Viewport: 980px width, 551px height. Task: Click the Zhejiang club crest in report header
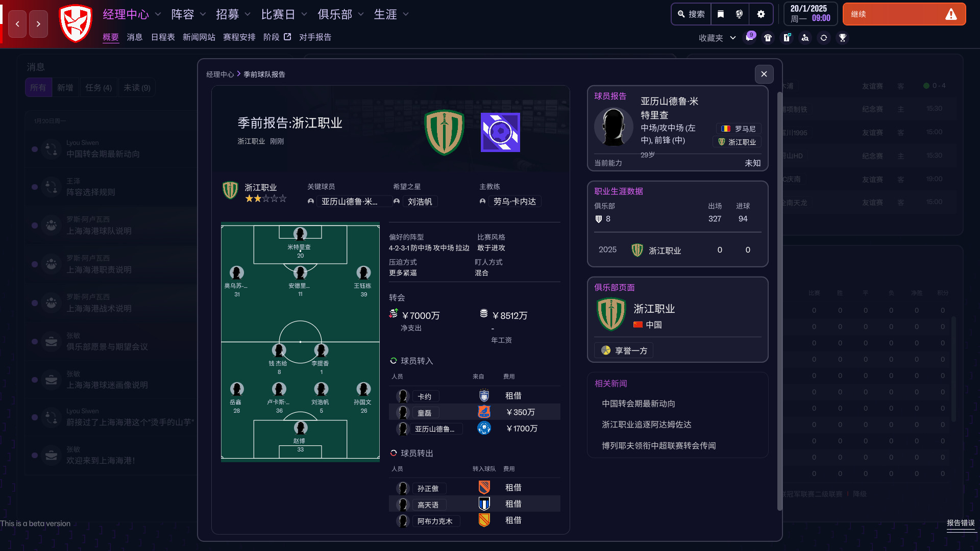[444, 133]
